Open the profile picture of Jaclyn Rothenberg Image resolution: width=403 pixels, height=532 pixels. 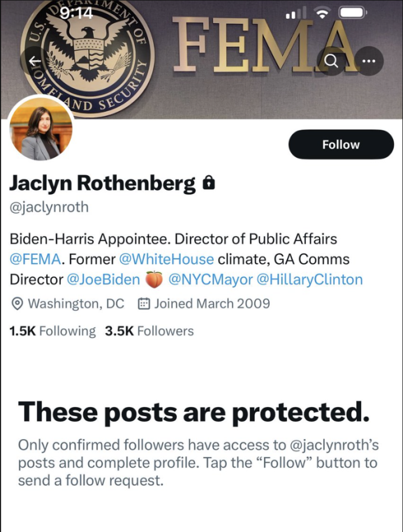click(41, 128)
